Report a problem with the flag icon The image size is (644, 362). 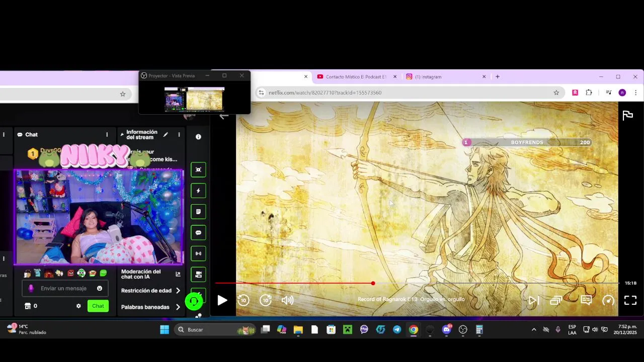(627, 116)
